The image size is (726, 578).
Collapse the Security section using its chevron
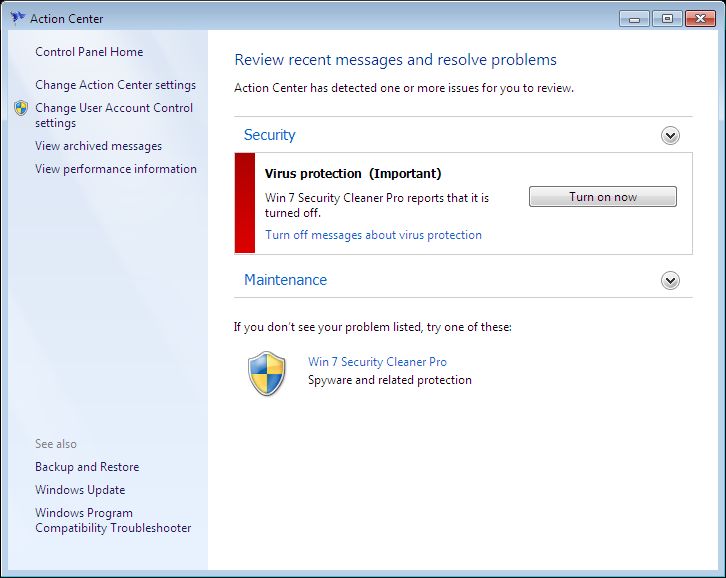pos(670,136)
